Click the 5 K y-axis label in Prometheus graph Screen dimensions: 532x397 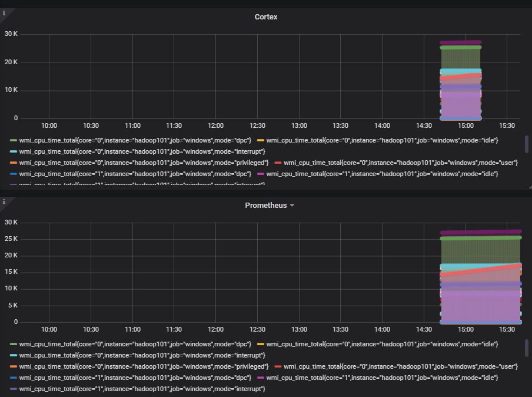click(x=13, y=305)
